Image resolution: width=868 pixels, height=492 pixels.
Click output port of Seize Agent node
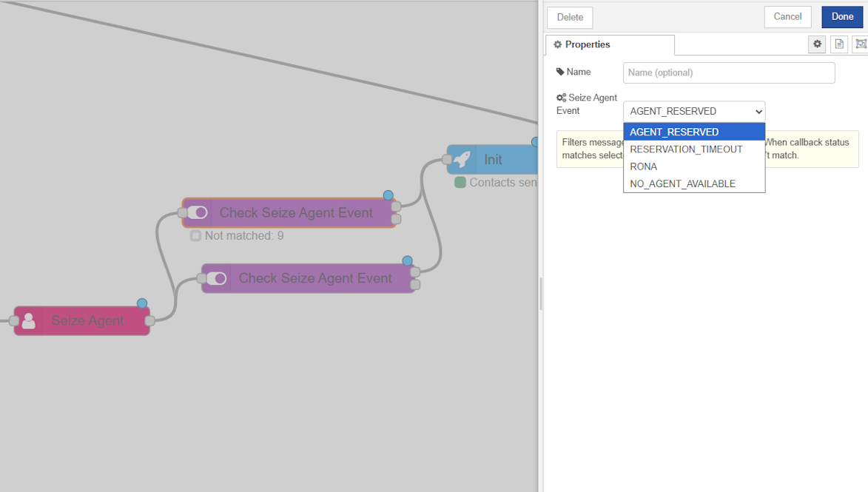(149, 321)
